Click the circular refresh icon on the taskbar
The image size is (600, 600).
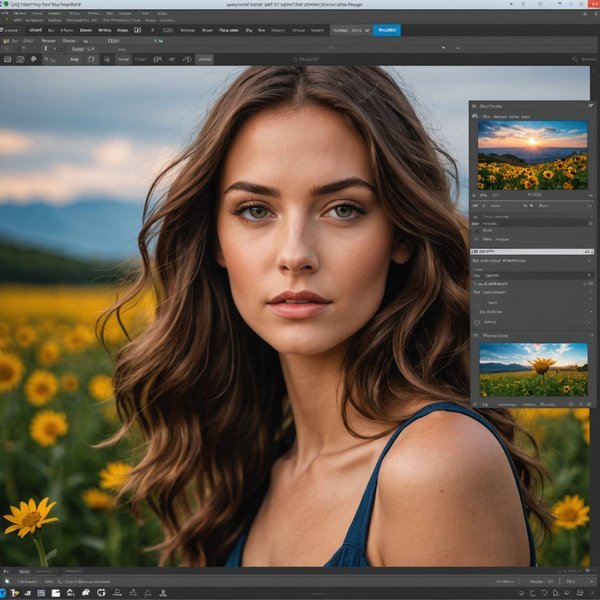[x=101, y=593]
